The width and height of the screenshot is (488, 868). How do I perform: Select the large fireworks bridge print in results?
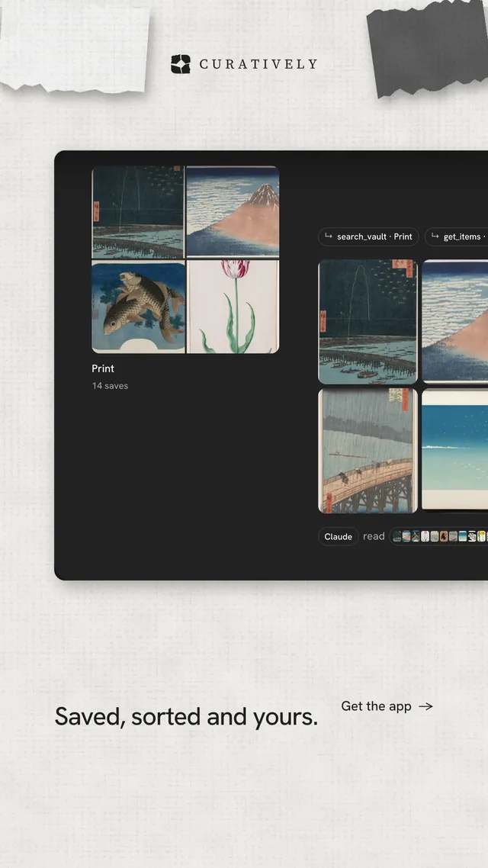tap(368, 322)
